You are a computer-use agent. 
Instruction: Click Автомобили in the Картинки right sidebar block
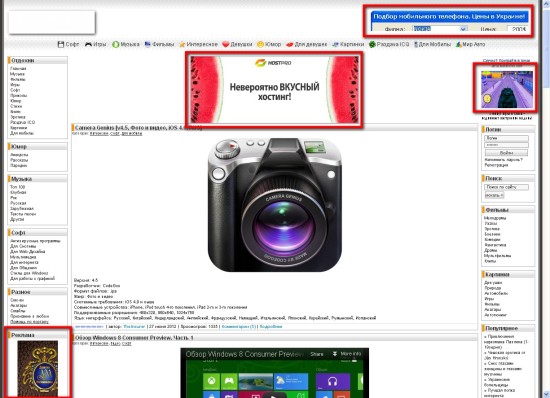point(496,293)
